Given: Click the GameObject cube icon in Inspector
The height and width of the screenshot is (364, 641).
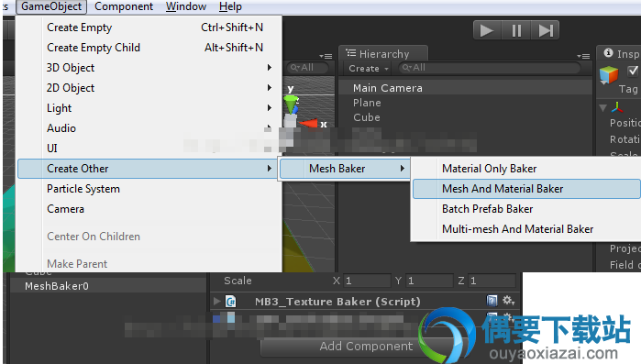Looking at the screenshot, I should [x=609, y=75].
